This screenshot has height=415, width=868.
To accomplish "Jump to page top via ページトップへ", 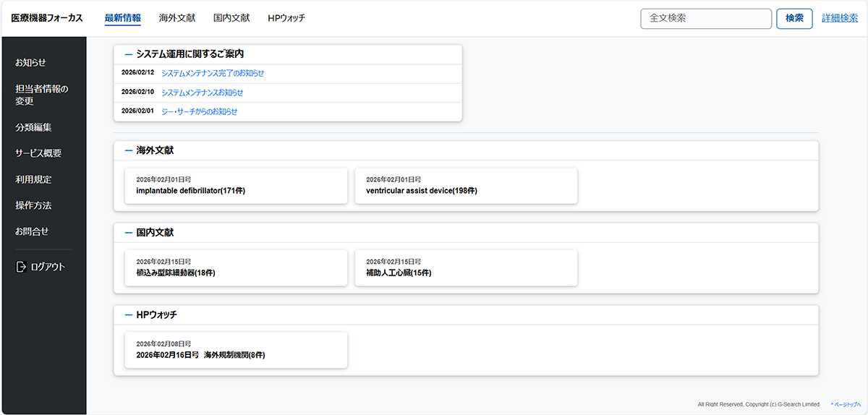I will click(x=846, y=404).
